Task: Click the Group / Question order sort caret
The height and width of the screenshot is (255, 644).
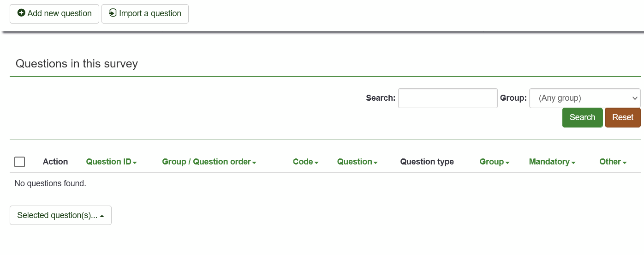Action: coord(254,163)
